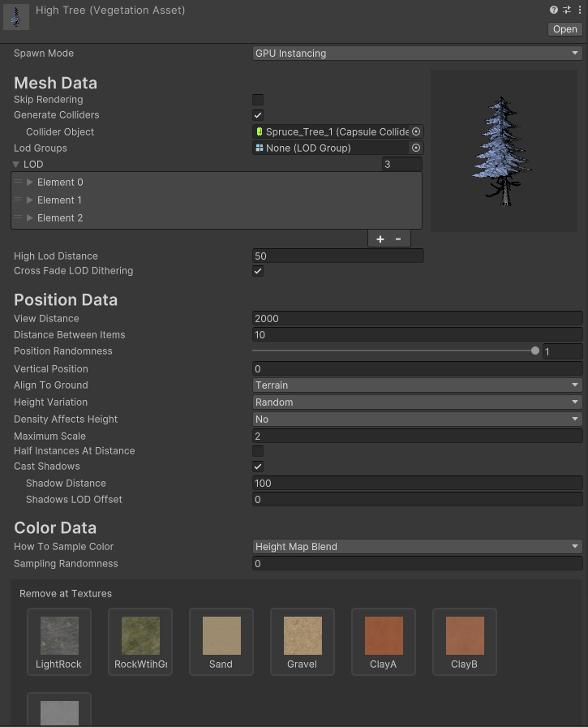Add a new LOD element with plus
The height and width of the screenshot is (727, 588).
click(380, 239)
